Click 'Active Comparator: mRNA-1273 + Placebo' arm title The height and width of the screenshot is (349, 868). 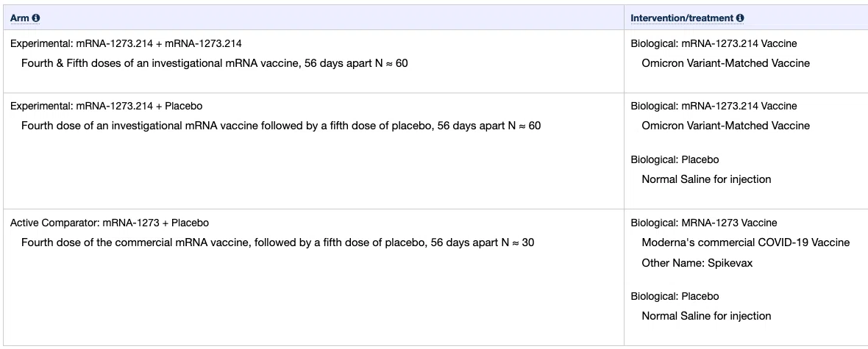pyautogui.click(x=110, y=223)
